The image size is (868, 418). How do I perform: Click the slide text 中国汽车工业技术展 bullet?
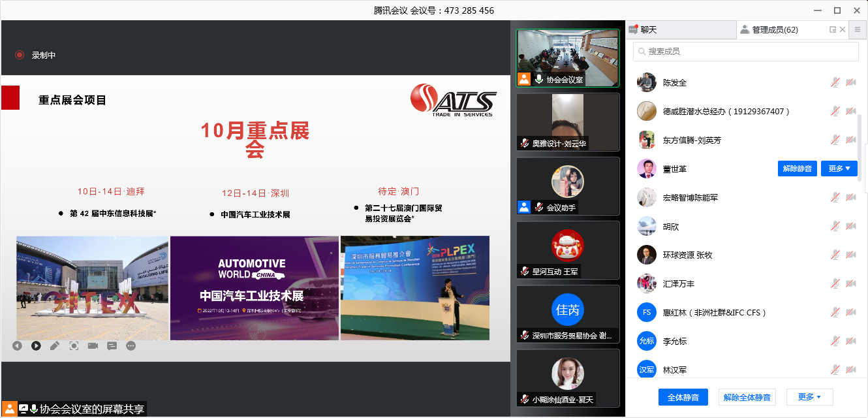pyautogui.click(x=255, y=214)
